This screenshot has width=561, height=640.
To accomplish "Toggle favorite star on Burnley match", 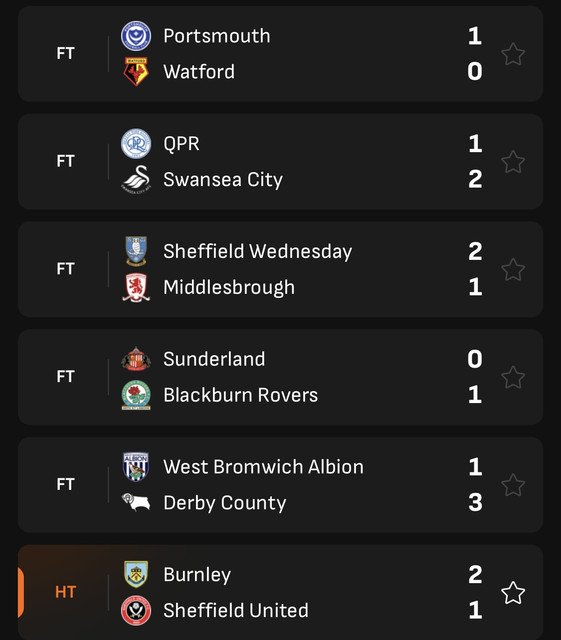I will click(513, 593).
